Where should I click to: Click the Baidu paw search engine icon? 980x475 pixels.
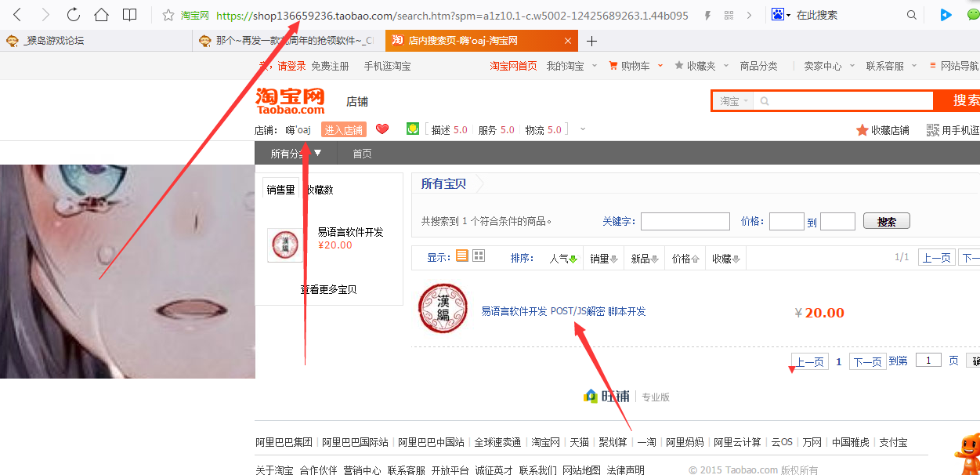pyautogui.click(x=778, y=14)
